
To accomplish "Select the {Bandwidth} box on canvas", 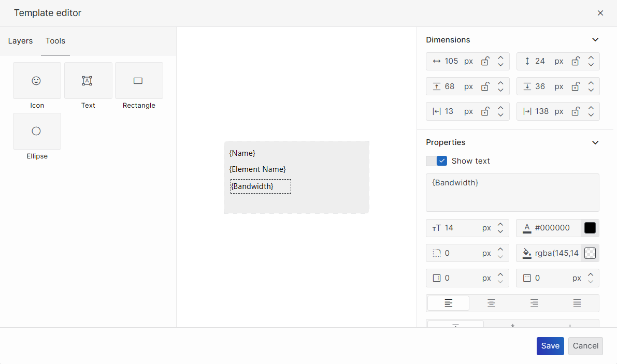I will 261,186.
